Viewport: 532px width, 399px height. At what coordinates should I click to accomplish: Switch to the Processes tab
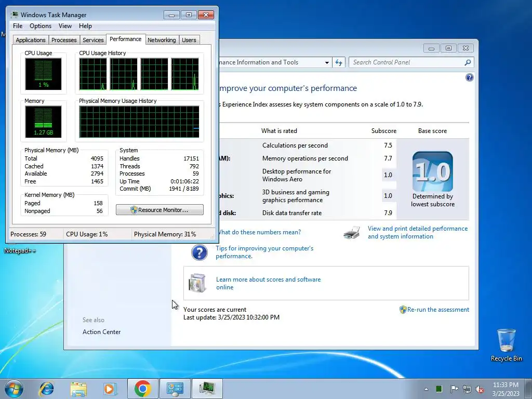click(x=64, y=40)
